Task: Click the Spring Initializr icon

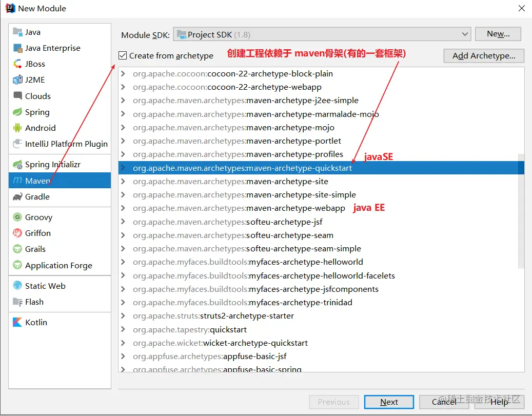Action: (x=17, y=165)
